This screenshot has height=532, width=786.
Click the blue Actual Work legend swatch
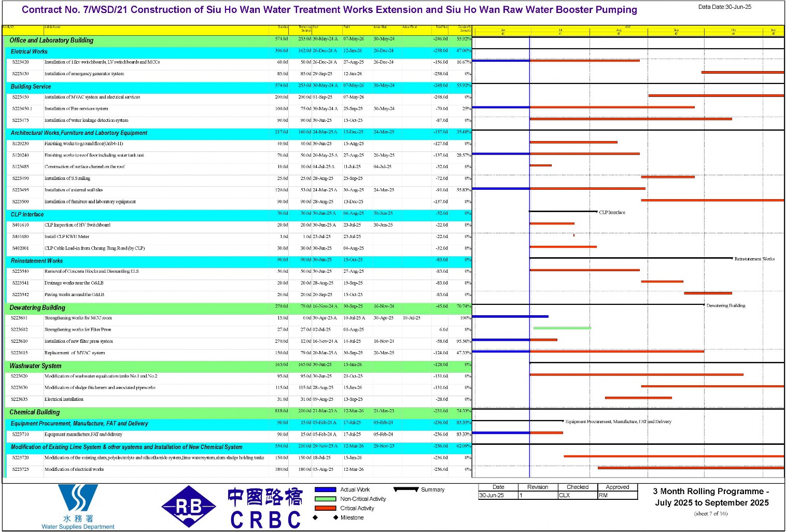pos(326,489)
